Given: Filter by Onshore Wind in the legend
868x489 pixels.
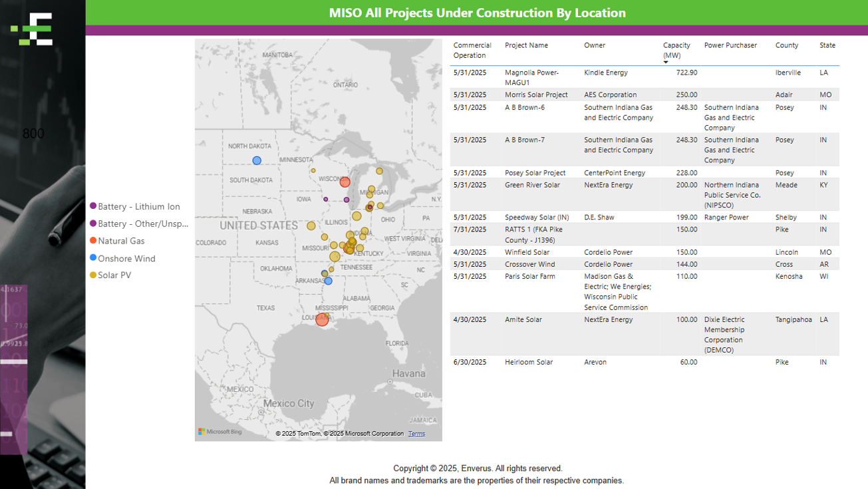Looking at the screenshot, I should click(126, 258).
